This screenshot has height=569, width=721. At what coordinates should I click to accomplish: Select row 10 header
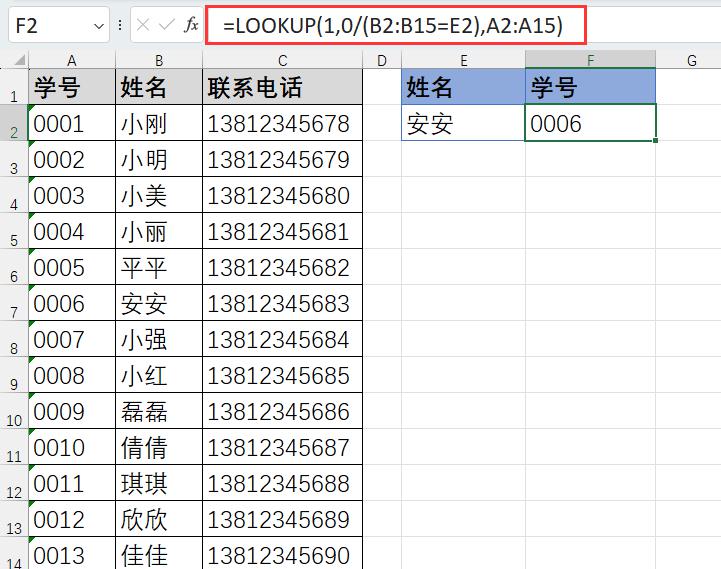pos(14,411)
